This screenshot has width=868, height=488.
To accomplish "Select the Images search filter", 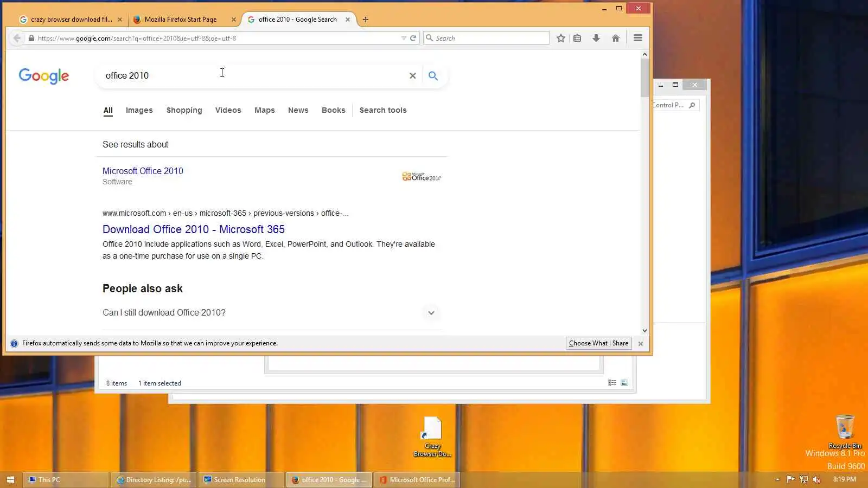I will coord(139,110).
